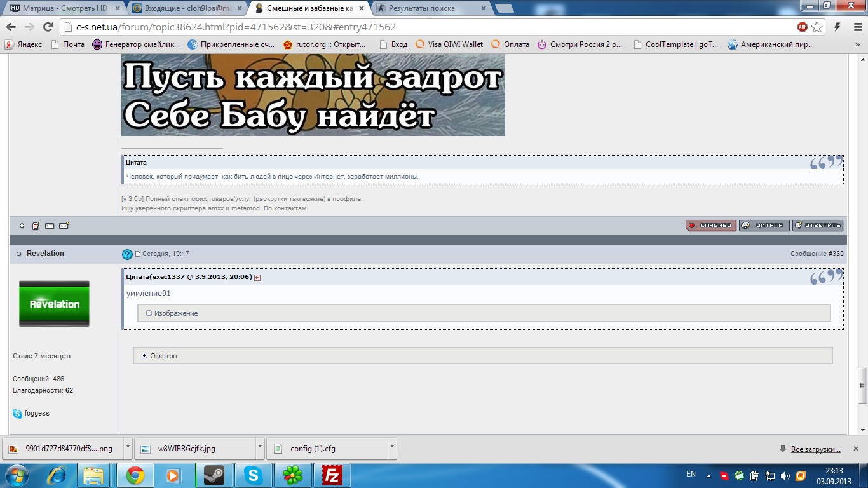
Task: Open the Почта bookmark
Action: click(x=67, y=44)
